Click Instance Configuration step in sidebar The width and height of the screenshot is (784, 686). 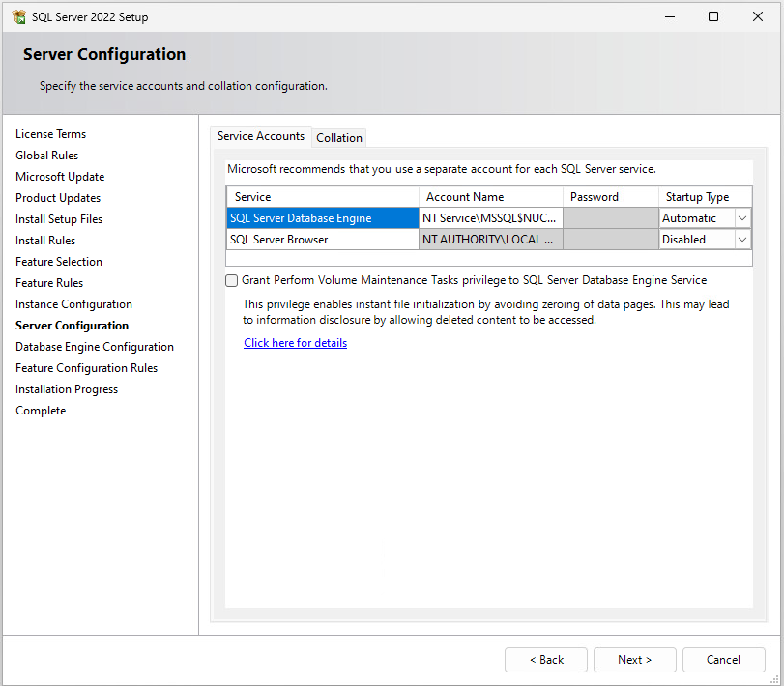coord(73,304)
